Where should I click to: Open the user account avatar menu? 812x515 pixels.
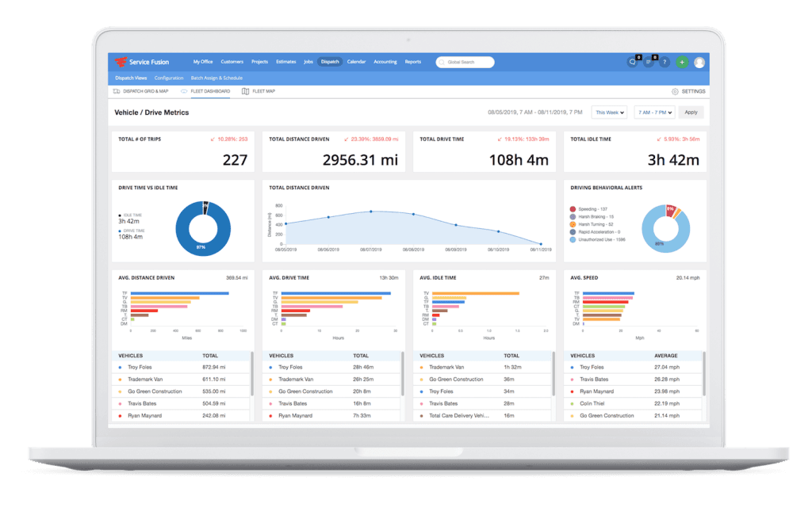(699, 61)
